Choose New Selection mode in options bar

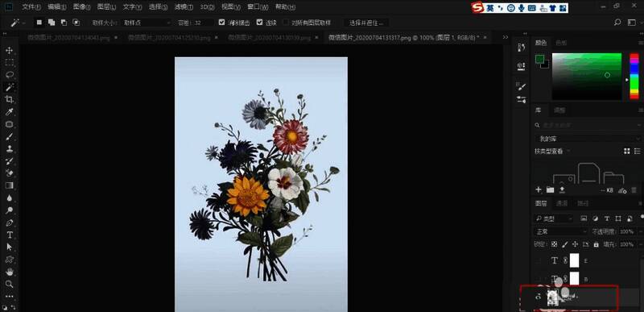coord(39,23)
